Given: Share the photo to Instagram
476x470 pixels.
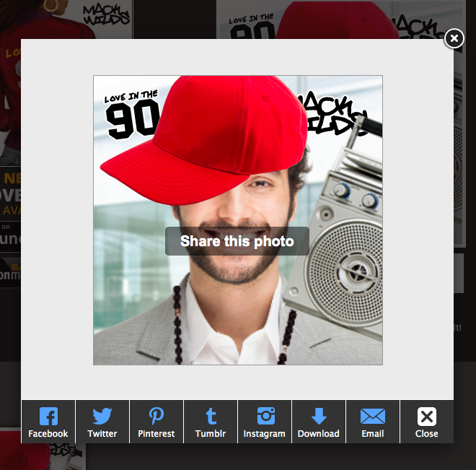Looking at the screenshot, I should coord(265,422).
